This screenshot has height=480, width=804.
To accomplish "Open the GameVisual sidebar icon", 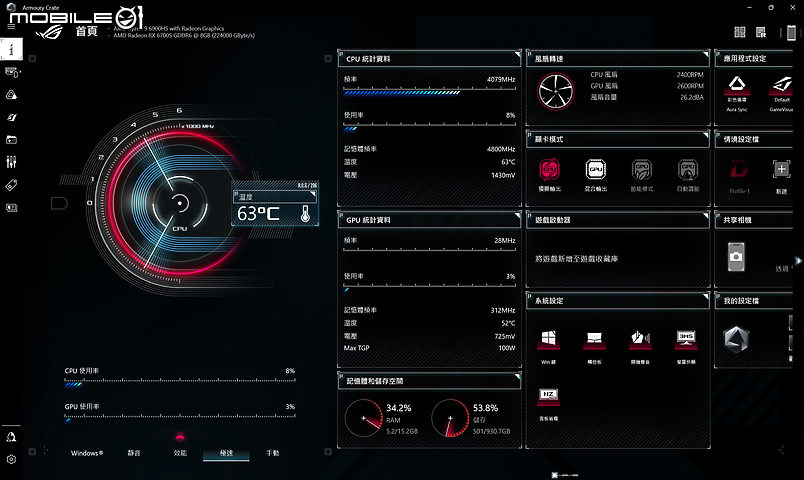I will click(x=11, y=117).
